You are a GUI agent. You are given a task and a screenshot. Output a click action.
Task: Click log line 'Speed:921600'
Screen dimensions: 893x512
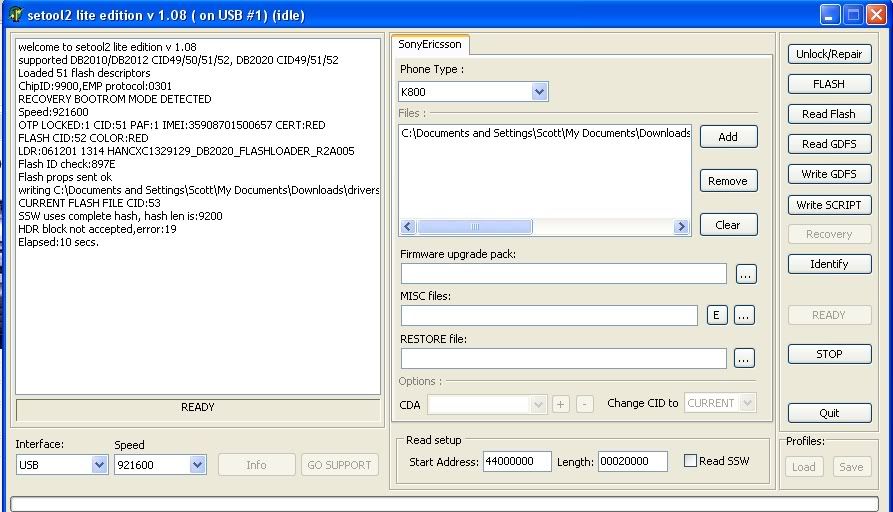(x=54, y=112)
